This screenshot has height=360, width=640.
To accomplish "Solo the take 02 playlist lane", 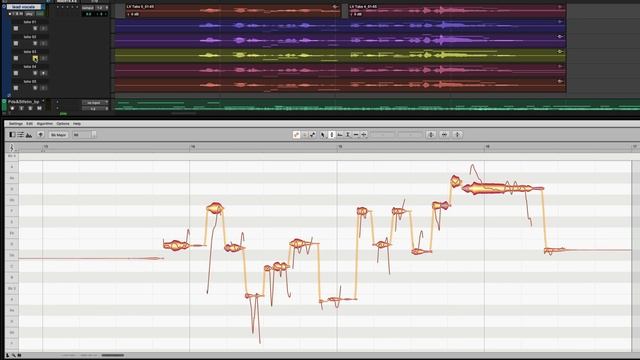I will (x=35, y=43).
